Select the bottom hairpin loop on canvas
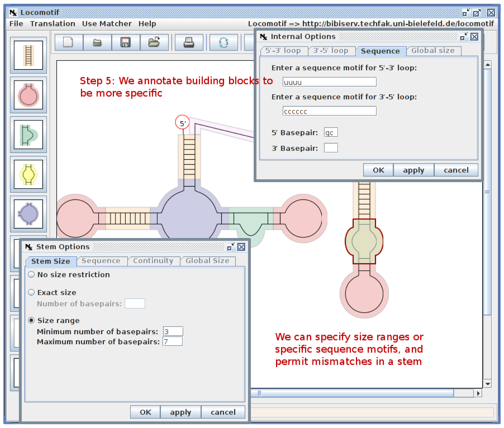 click(x=364, y=294)
